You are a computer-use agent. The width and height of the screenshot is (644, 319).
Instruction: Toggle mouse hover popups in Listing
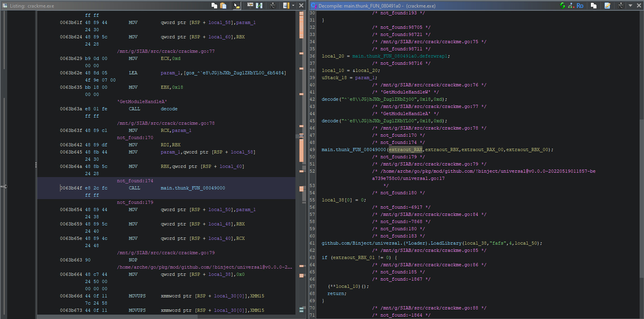point(237,6)
